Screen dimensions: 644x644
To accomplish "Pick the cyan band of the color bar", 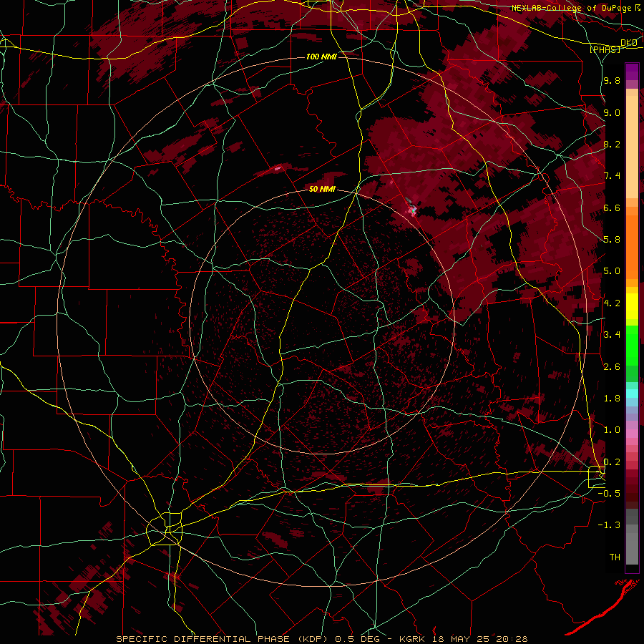I will 632,394.
